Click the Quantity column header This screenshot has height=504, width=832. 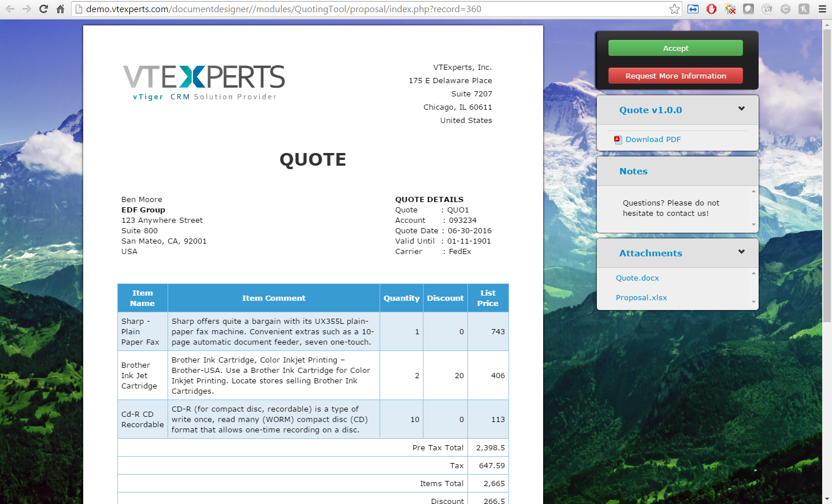pos(402,298)
